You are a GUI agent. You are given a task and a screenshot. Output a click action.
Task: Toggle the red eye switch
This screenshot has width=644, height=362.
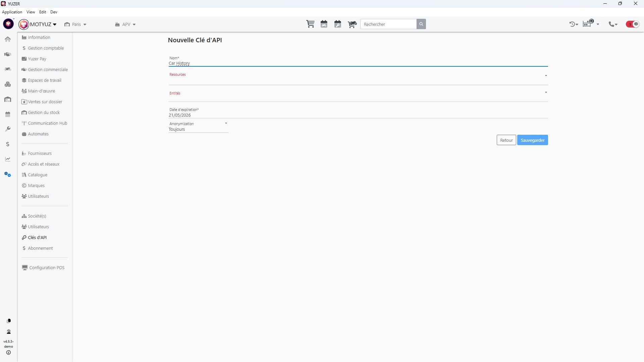633,24
